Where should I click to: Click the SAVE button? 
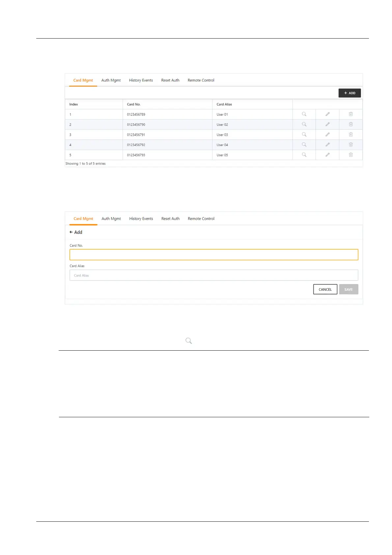(x=349, y=289)
